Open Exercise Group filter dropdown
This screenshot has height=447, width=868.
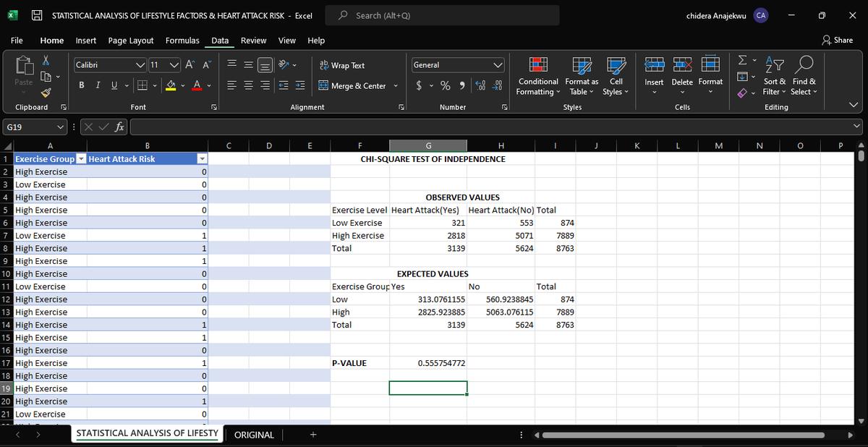[80, 159]
